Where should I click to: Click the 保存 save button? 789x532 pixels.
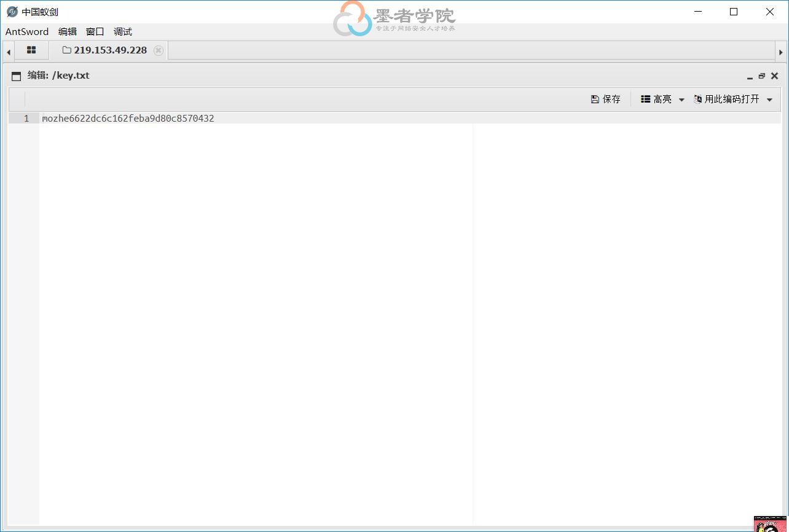tap(606, 99)
